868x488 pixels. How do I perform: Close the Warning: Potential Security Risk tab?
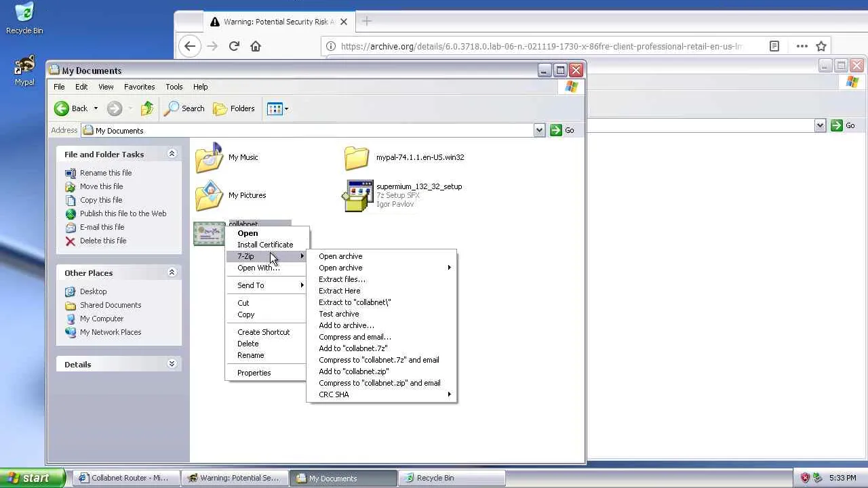click(343, 22)
